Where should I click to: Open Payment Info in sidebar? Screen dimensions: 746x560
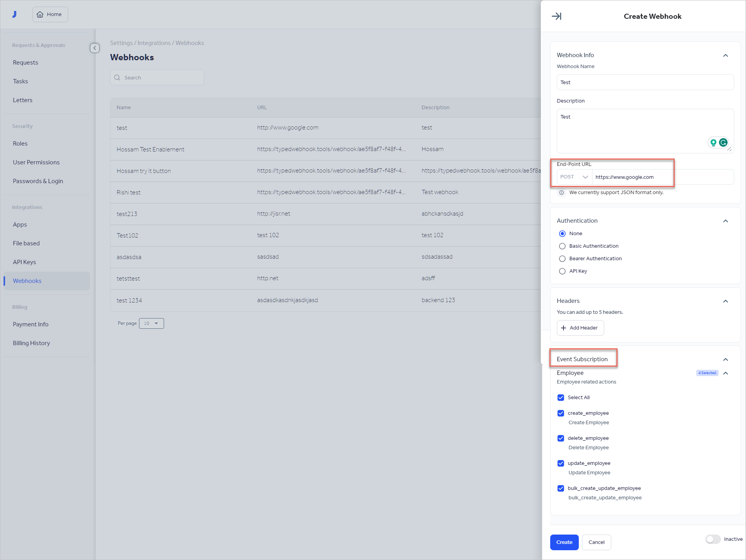click(x=31, y=324)
